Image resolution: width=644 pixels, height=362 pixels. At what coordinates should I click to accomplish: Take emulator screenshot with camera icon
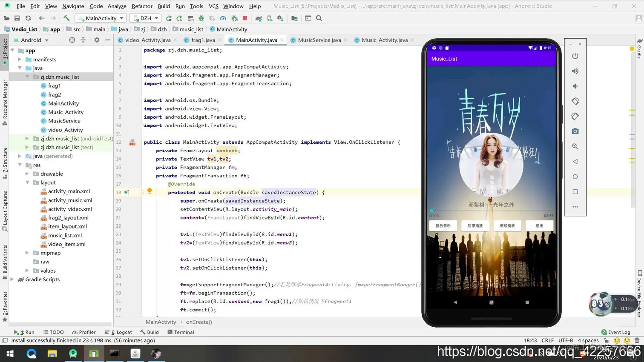click(575, 131)
